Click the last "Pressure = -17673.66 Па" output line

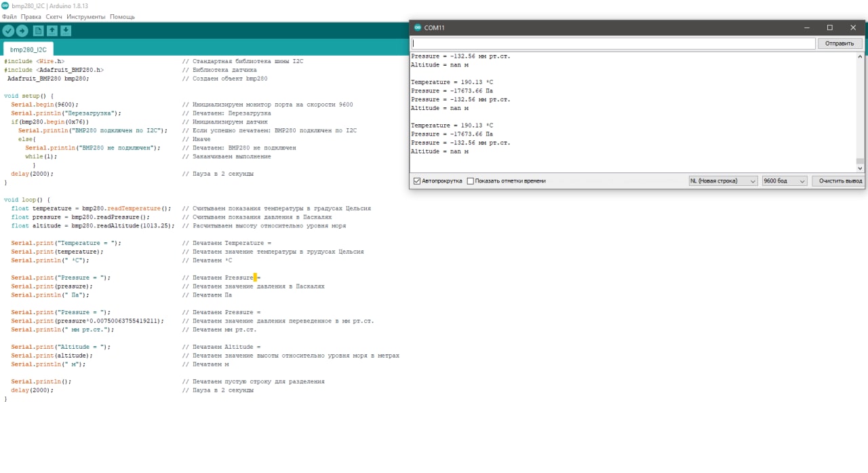tap(452, 134)
